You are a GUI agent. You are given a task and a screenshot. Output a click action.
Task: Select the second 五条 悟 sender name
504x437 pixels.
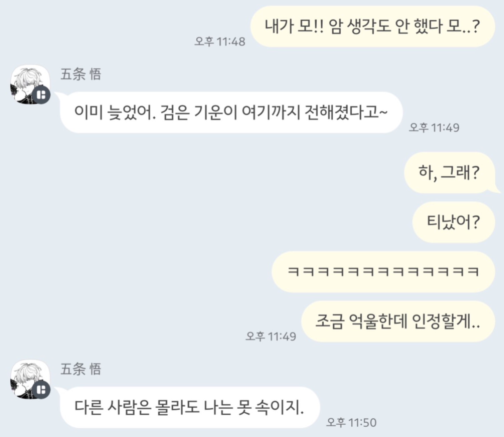tap(81, 369)
